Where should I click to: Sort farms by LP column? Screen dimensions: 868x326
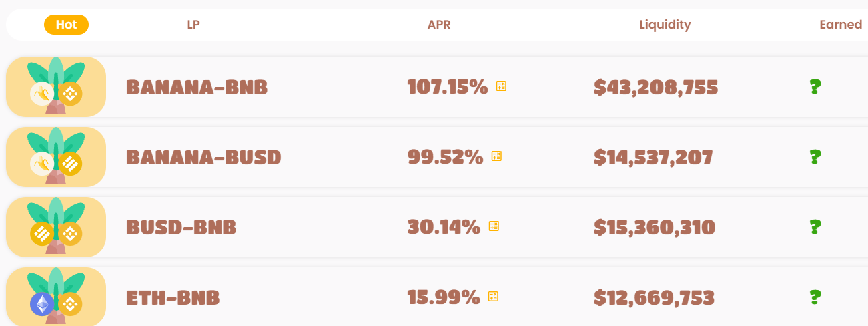click(x=193, y=25)
